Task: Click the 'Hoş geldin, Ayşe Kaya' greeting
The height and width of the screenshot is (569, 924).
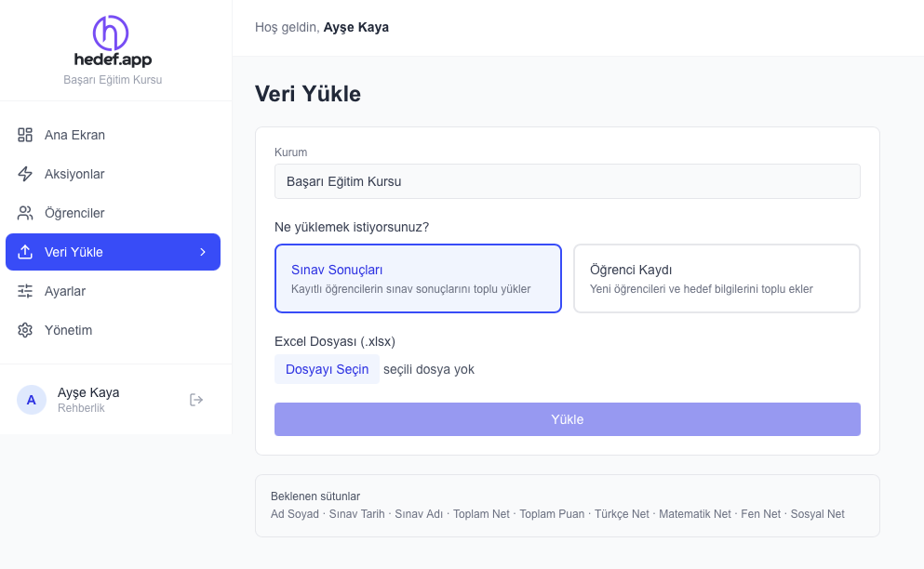Action: [322, 27]
